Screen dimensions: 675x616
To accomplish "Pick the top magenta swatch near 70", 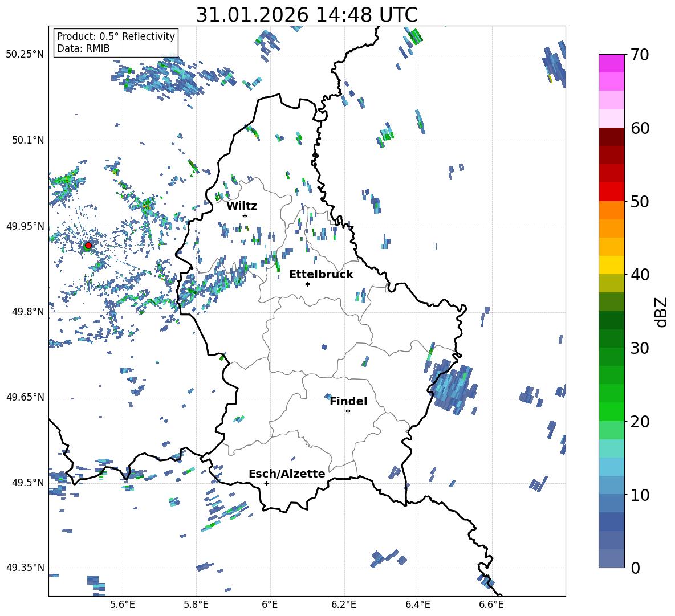I will (x=612, y=63).
